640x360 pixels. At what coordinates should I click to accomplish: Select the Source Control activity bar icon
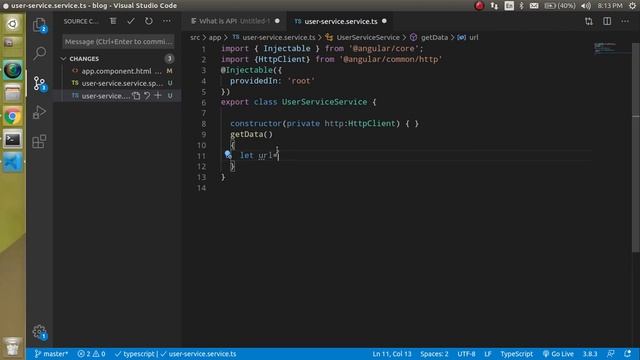[40, 84]
